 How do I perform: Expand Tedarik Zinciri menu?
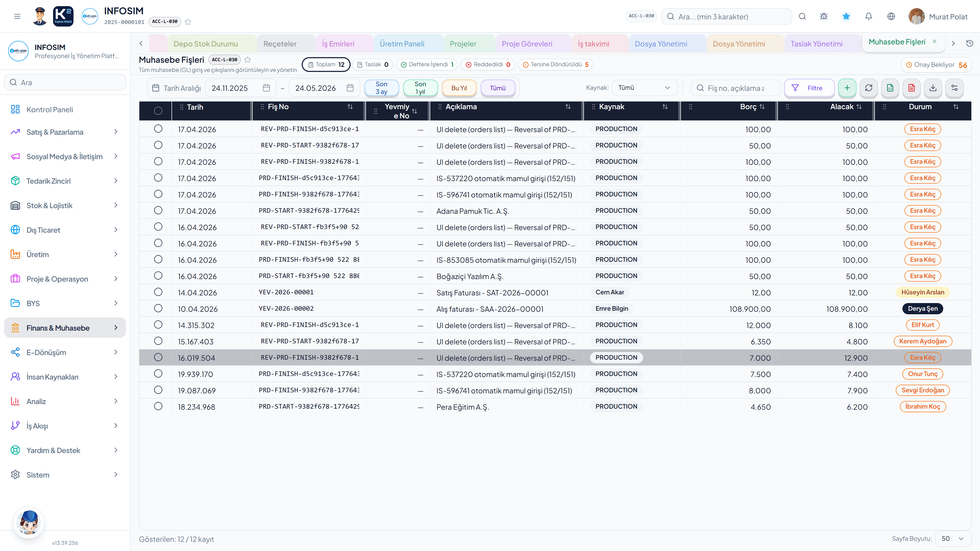pos(65,181)
